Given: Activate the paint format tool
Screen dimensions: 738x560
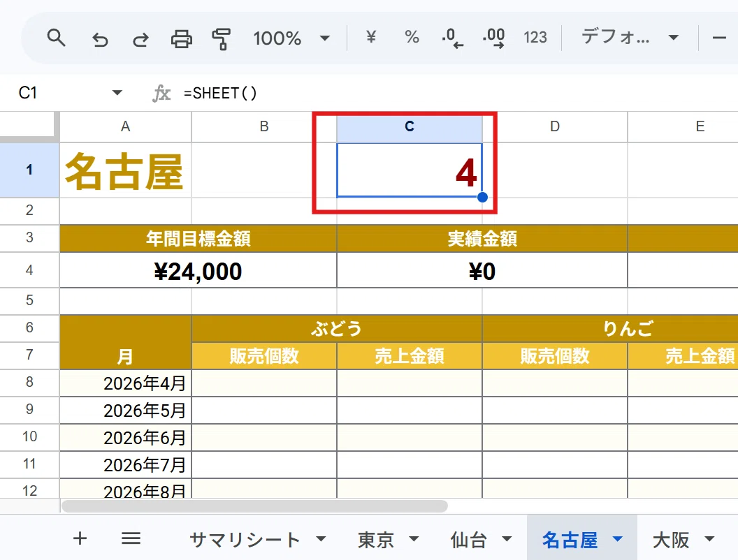Looking at the screenshot, I should [221, 38].
